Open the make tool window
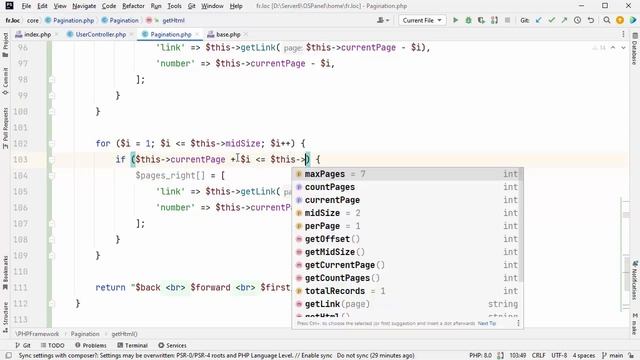Screen dimensions: 640x360 635,324
